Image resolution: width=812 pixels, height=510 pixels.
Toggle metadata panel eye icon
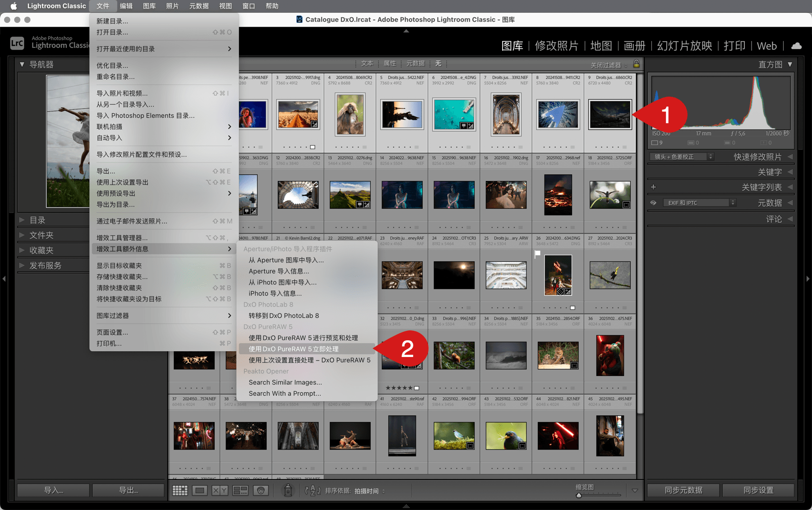pyautogui.click(x=653, y=203)
